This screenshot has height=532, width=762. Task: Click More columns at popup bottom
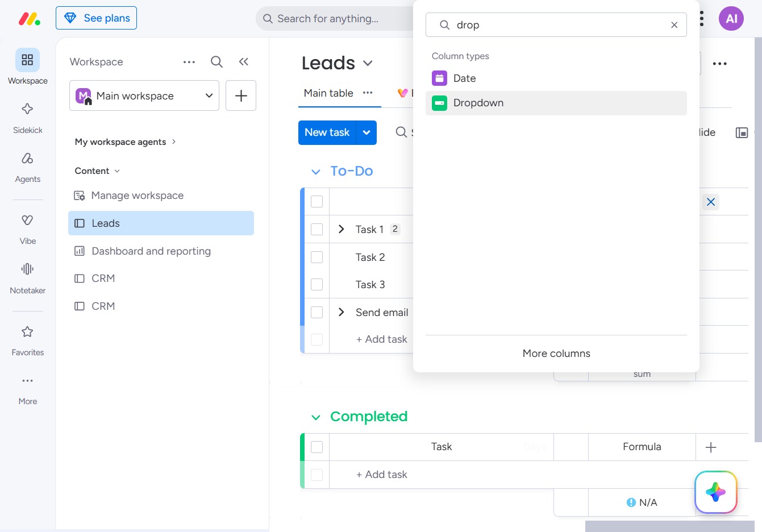click(x=556, y=354)
